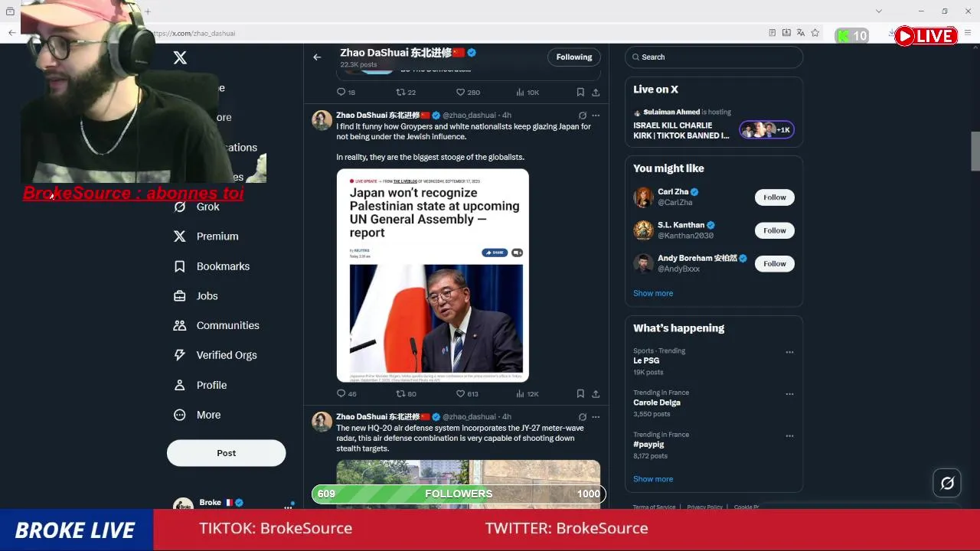Image resolution: width=980 pixels, height=551 pixels.
Task: Follow Andy Boreham
Action: point(774,263)
